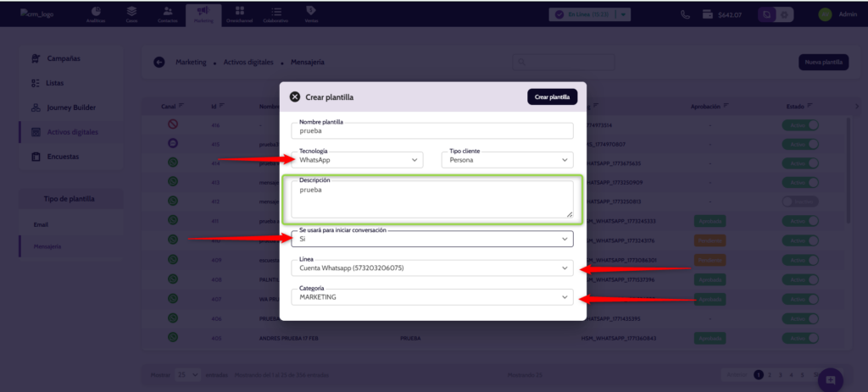This screenshot has height=392, width=868.
Task: Go to Encuestas in the sidebar
Action: tap(61, 157)
